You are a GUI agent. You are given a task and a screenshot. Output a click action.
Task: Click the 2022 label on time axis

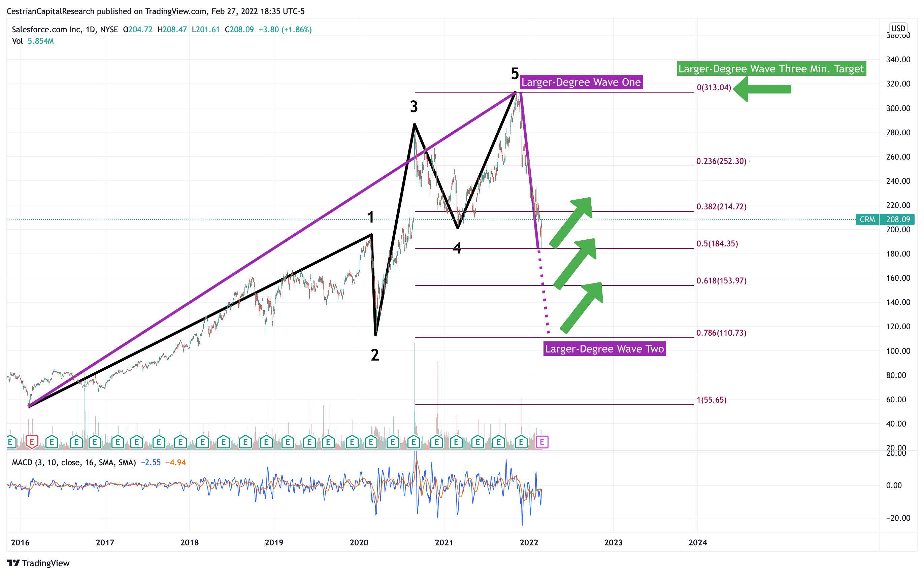coord(529,543)
